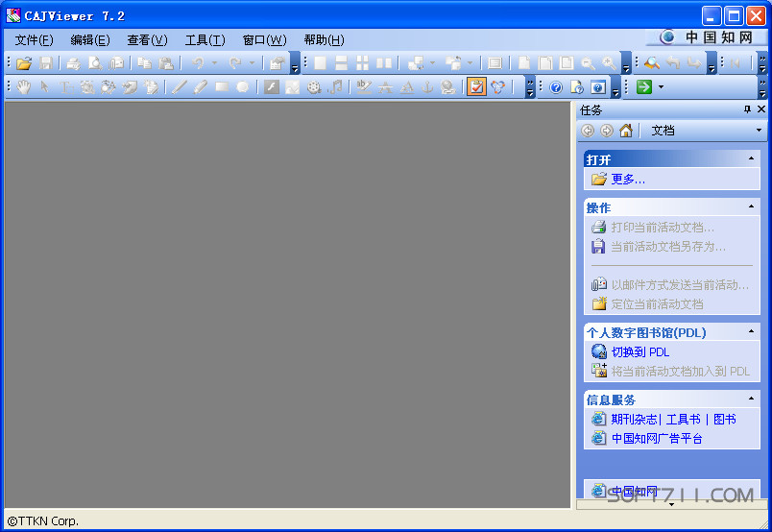Screen dimensions: 772x532
Task: Click the 中国知网 logo banner
Action: click(708, 36)
